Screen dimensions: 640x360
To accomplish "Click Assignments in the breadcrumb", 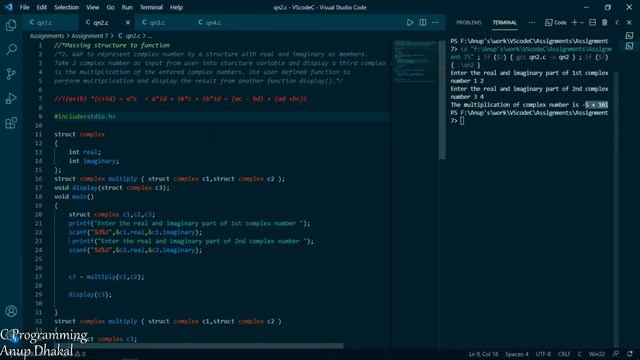I will tap(47, 36).
